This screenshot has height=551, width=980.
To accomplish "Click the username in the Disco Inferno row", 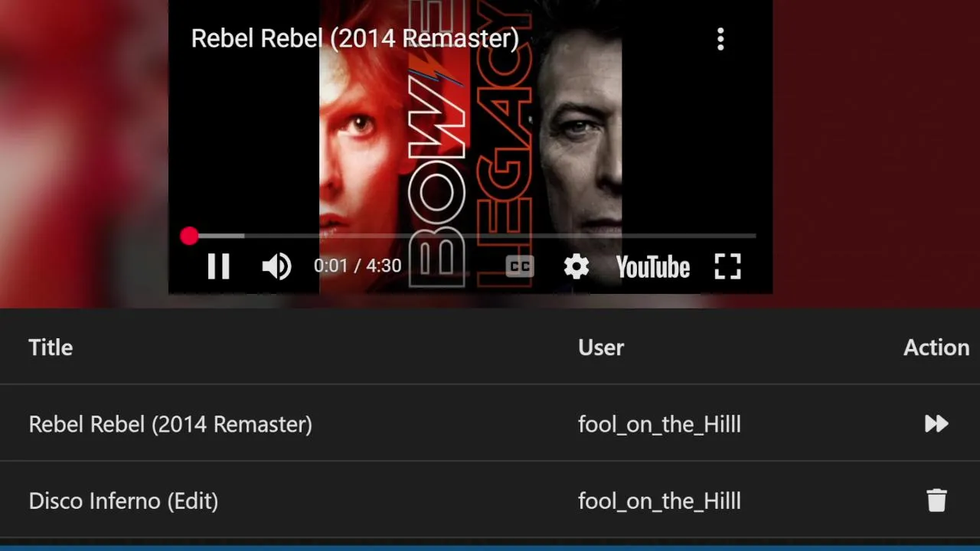I will pos(659,500).
